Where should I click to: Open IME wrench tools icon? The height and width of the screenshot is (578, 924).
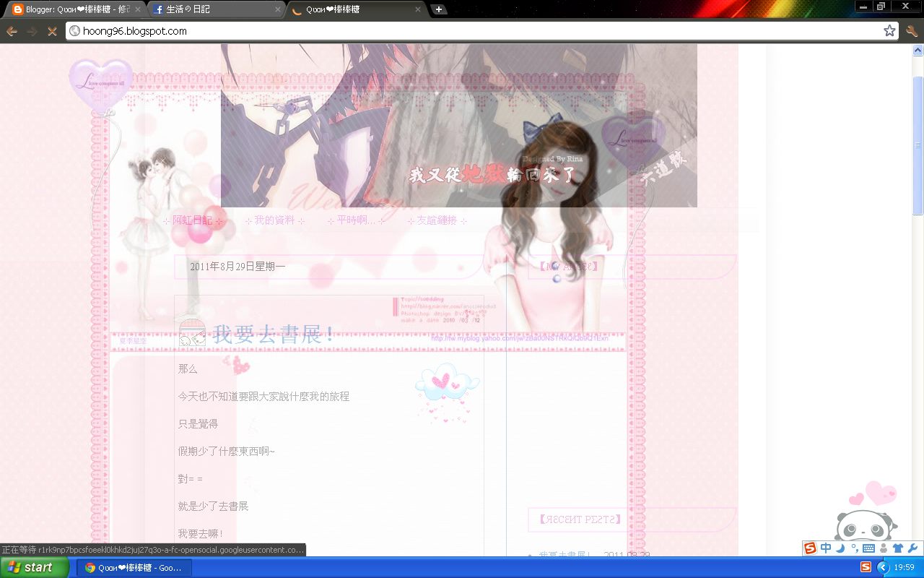[912, 548]
